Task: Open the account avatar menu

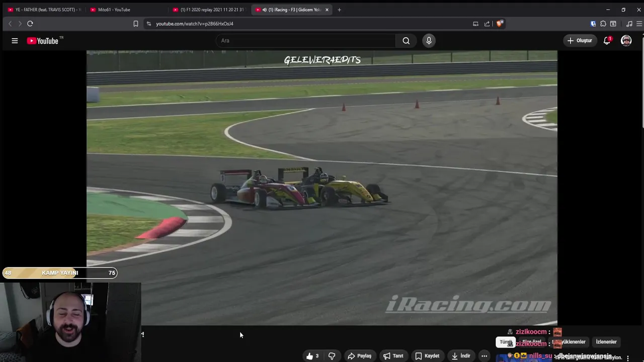Action: (x=626, y=41)
